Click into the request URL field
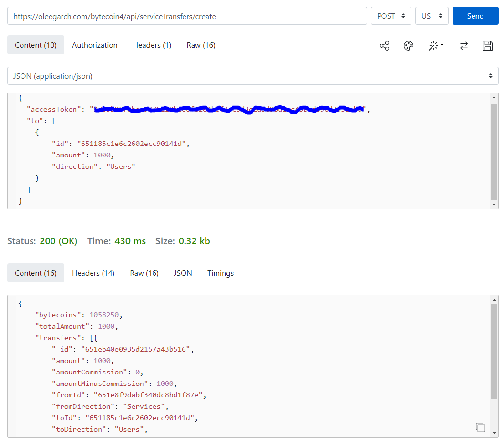 (x=187, y=16)
